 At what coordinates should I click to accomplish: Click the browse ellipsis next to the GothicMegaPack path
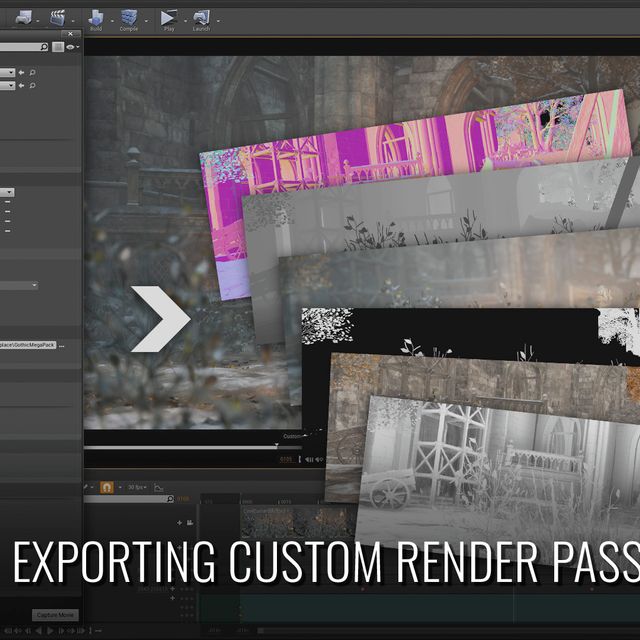(x=62, y=345)
